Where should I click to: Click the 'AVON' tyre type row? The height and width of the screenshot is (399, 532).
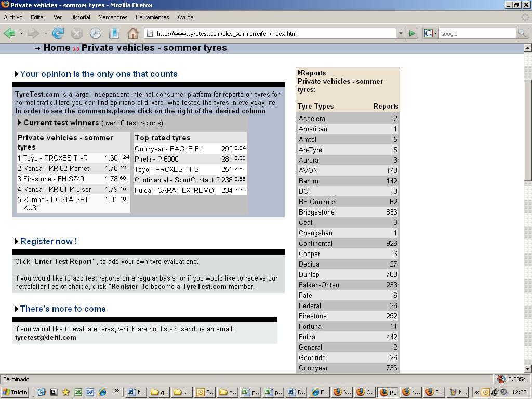point(348,170)
